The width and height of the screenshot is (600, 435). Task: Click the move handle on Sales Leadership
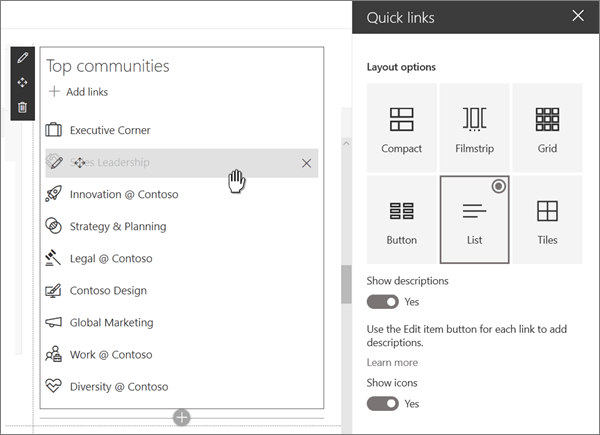tap(79, 163)
